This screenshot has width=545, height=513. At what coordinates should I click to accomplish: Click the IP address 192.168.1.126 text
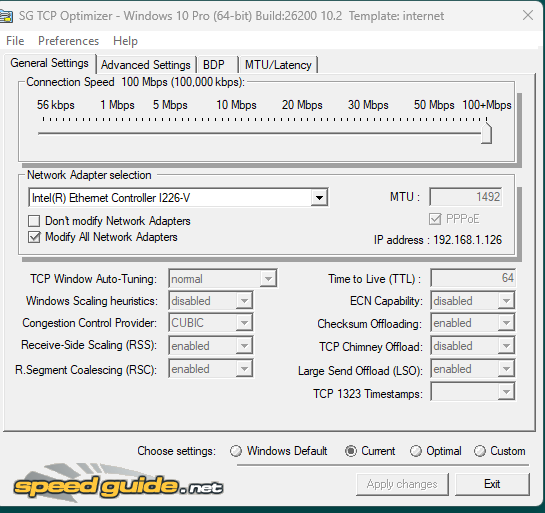[438, 240]
